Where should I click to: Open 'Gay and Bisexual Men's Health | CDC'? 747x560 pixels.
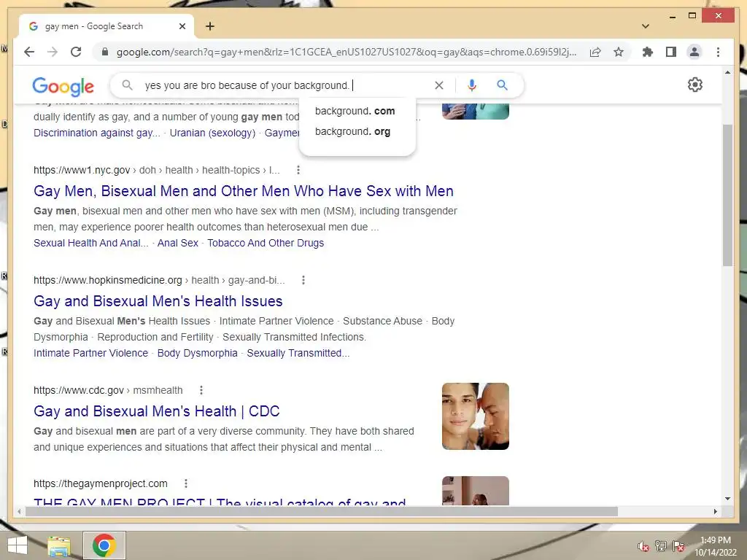[156, 411]
